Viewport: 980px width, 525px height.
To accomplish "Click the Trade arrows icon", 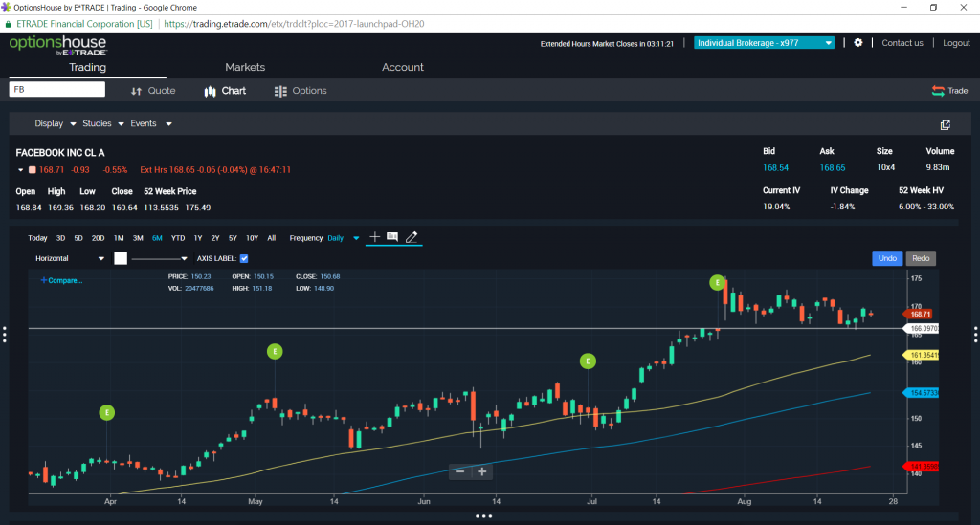I will (938, 91).
